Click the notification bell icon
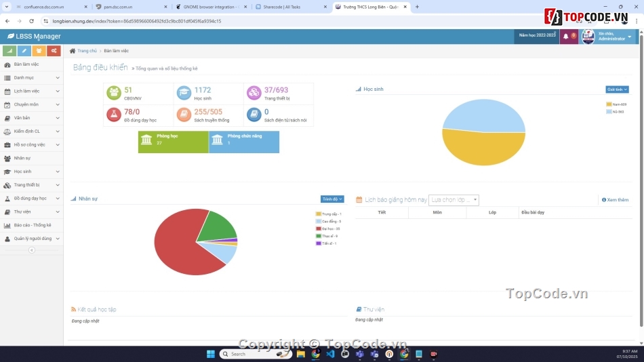Viewport: 644px width, 362px height. tap(566, 37)
